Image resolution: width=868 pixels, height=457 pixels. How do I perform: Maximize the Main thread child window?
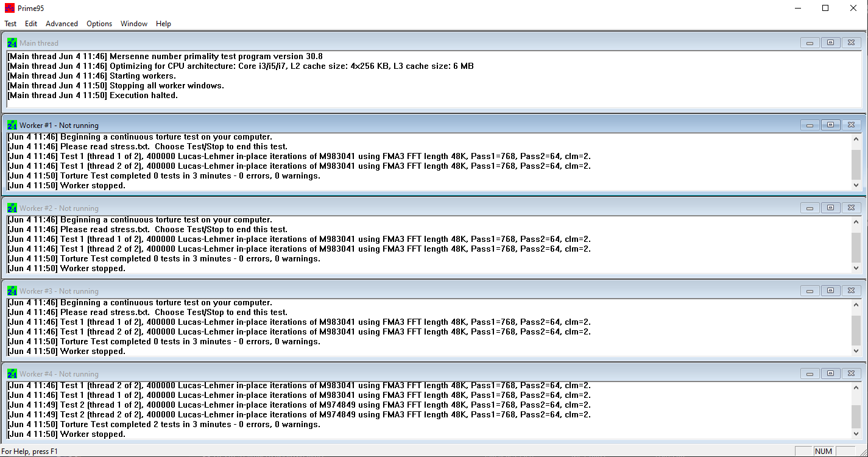click(x=830, y=43)
